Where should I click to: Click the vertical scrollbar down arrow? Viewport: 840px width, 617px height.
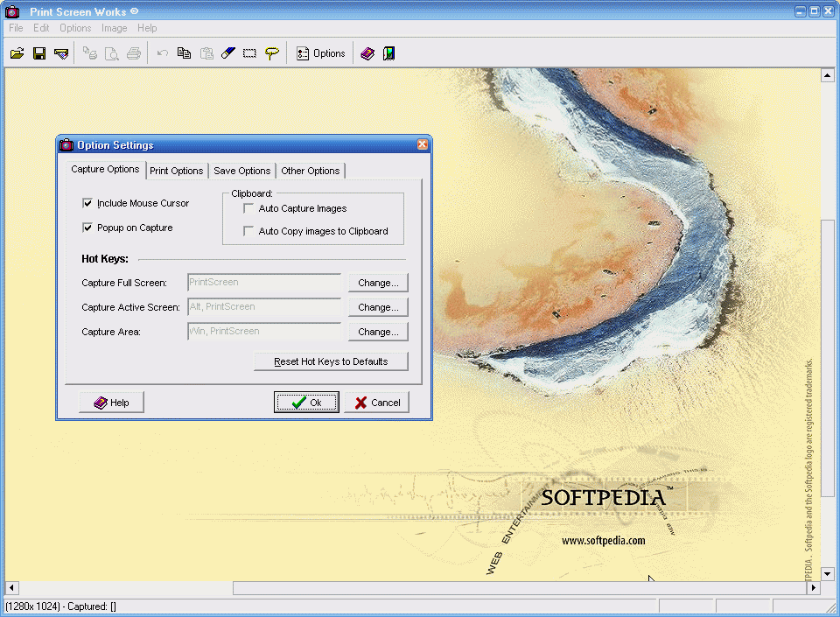(828, 574)
